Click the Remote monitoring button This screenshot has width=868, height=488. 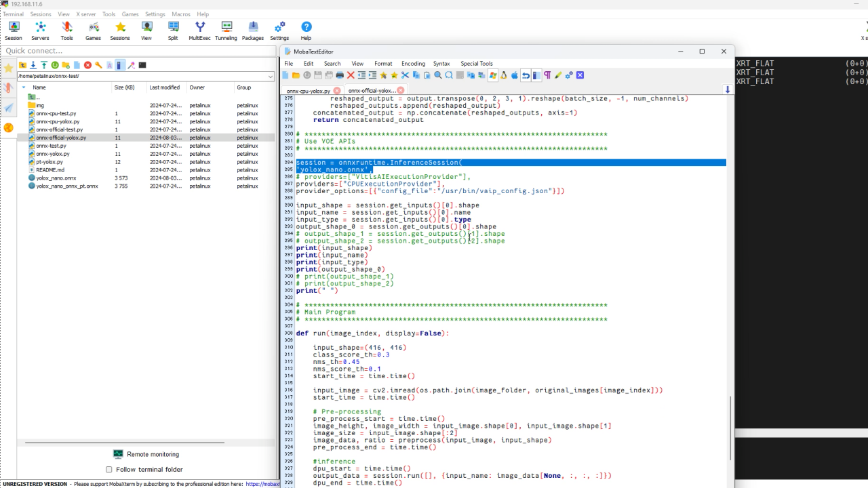146,454
